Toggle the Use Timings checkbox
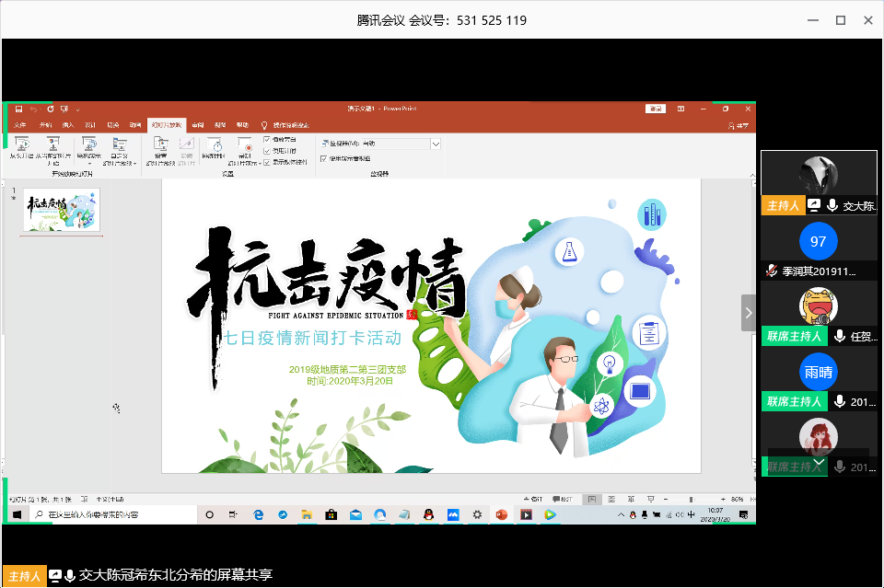 coord(267,150)
